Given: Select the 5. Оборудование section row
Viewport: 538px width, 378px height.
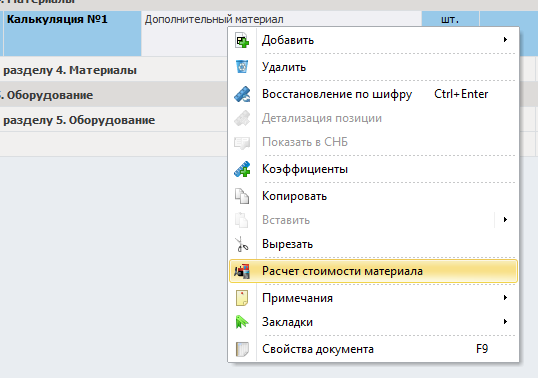Looking at the screenshot, I should 113,95.
